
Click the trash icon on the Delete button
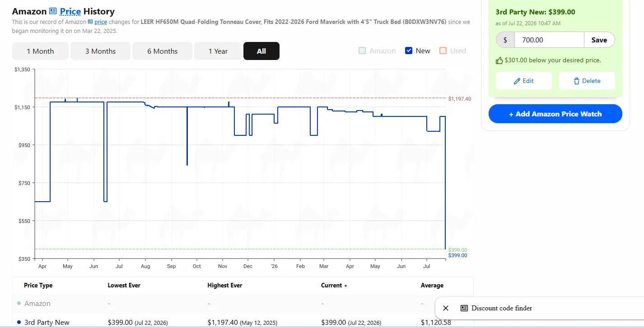[576, 81]
